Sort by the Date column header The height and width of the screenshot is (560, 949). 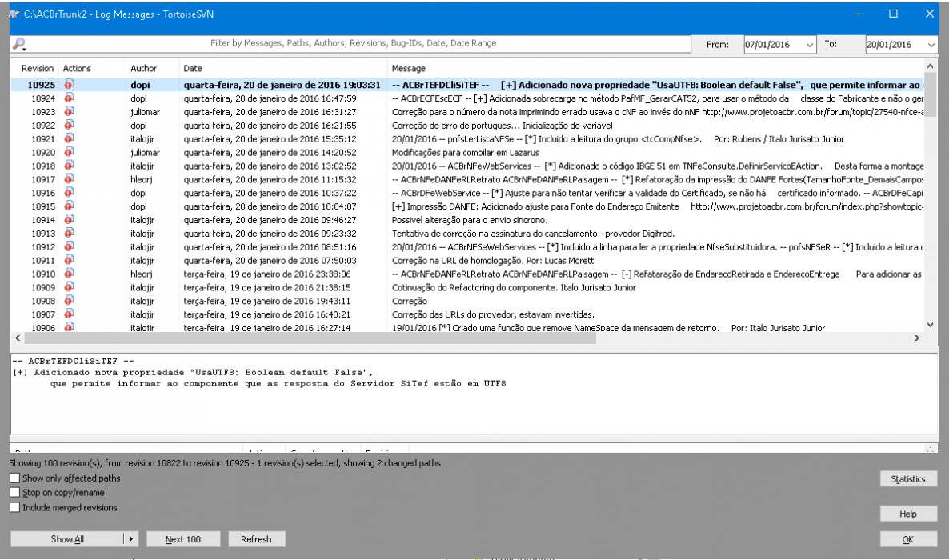click(283, 69)
